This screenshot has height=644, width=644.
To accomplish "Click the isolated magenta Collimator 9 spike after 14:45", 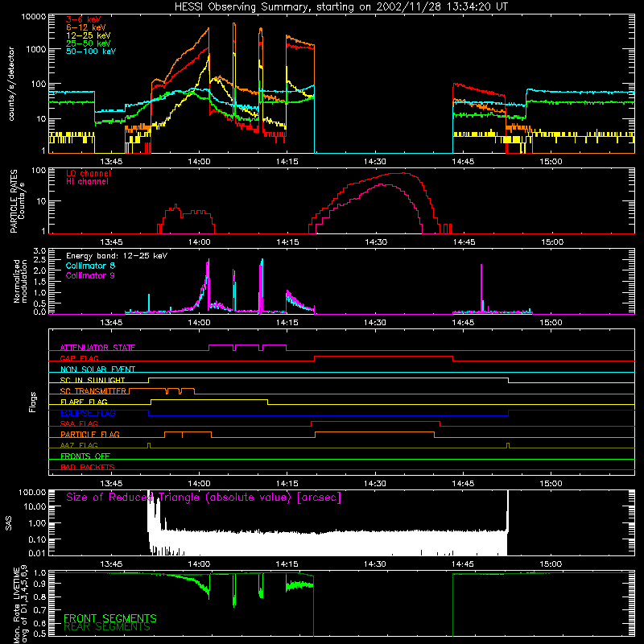I will [x=481, y=287].
